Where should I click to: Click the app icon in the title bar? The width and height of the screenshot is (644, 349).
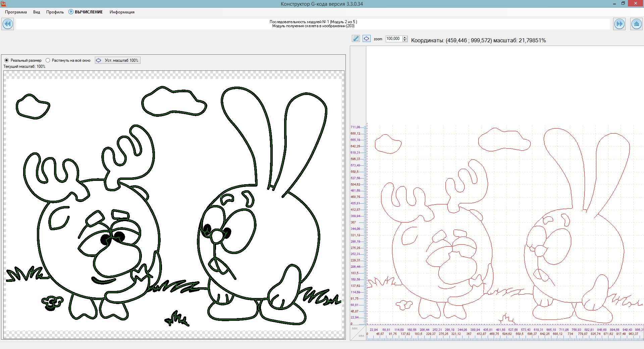(3, 4)
